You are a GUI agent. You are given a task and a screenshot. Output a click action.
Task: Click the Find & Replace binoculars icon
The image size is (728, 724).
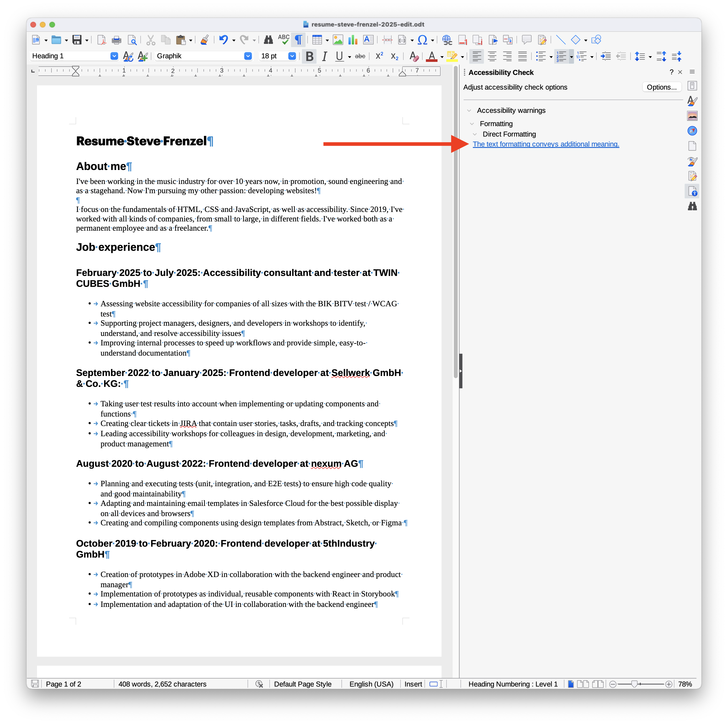click(268, 40)
